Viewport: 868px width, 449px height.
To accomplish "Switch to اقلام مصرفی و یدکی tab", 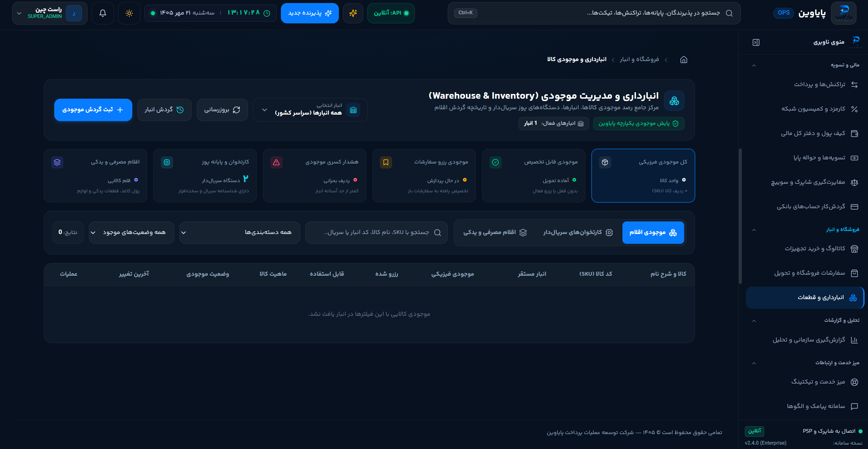I will pyautogui.click(x=495, y=233).
